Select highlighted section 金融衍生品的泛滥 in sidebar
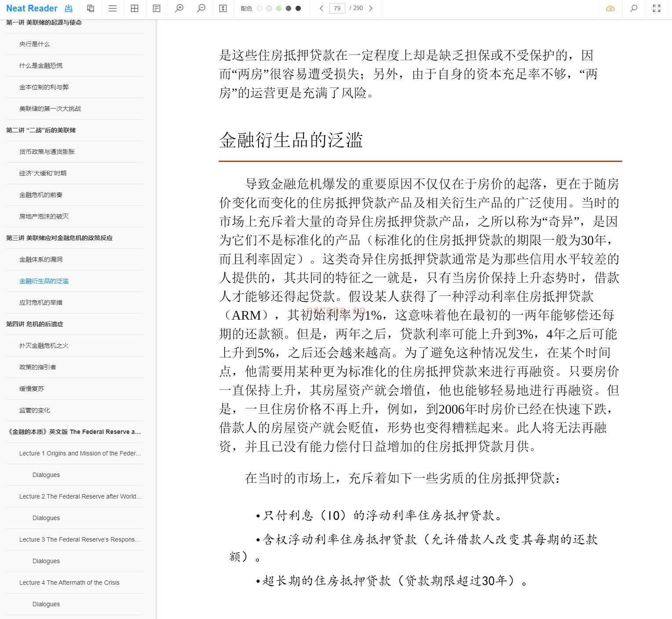672x619 pixels. (x=44, y=281)
